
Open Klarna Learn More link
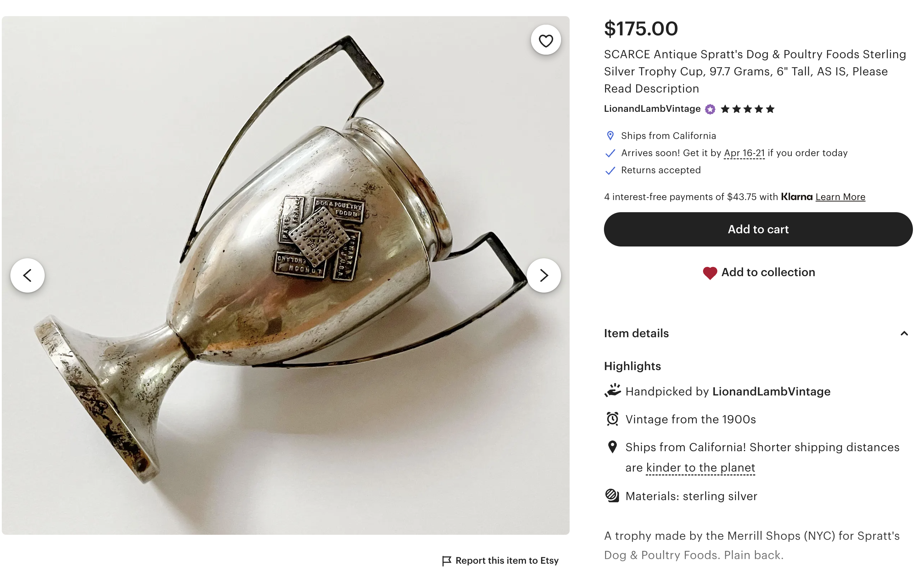tap(840, 197)
